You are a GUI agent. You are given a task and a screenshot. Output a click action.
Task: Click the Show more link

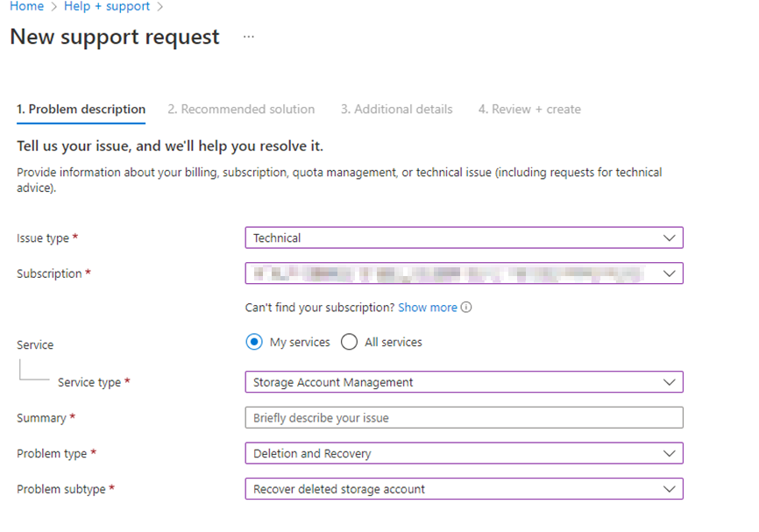[x=429, y=307]
